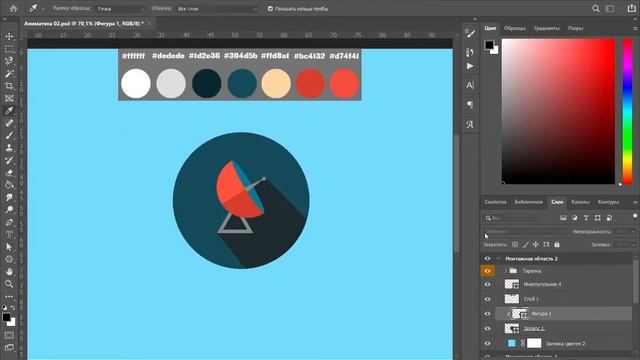Image resolution: width=640 pixels, height=360 pixels.
Task: Select the Rectangular Marquee tool
Action: 9,49
